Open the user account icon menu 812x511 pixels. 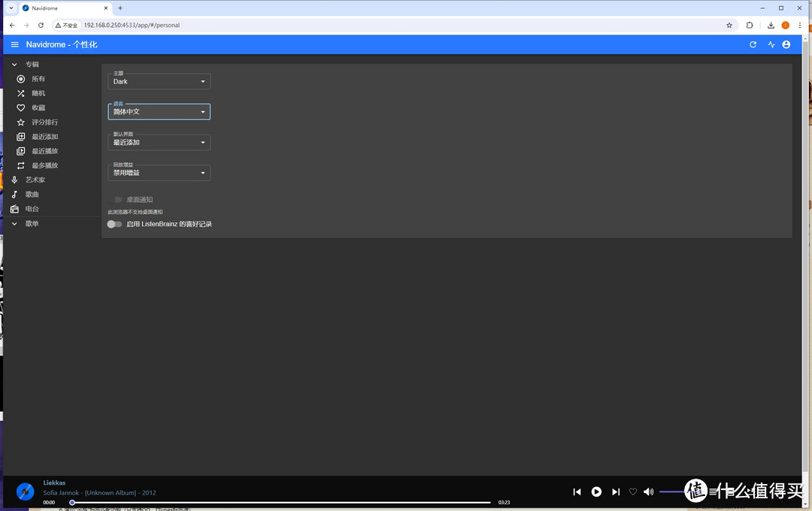786,45
